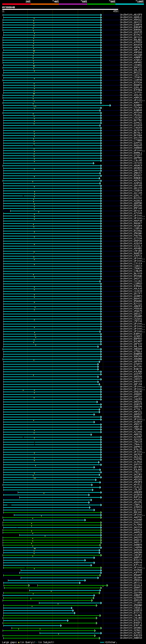Screen dimensions: 146x644
Task: Click the UniRef100_B7FMD4 entry
Action: (131, 90)
